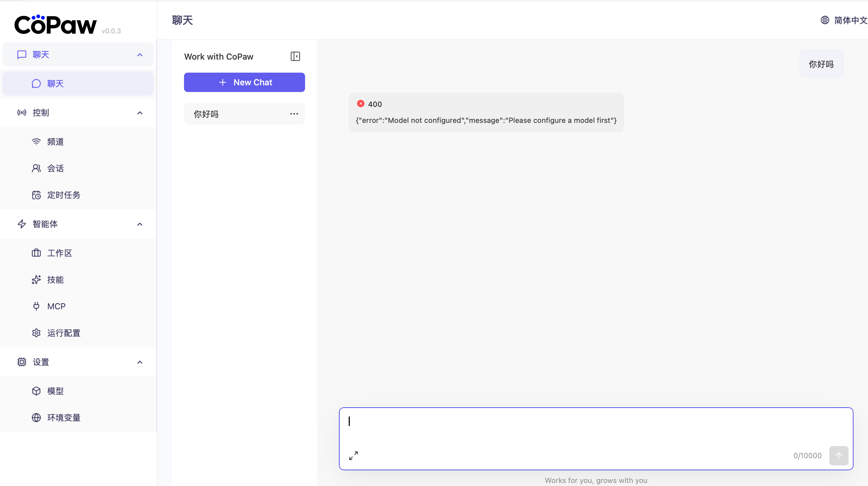Go to the 模型 settings page
The width and height of the screenshot is (868, 486).
(78, 391)
